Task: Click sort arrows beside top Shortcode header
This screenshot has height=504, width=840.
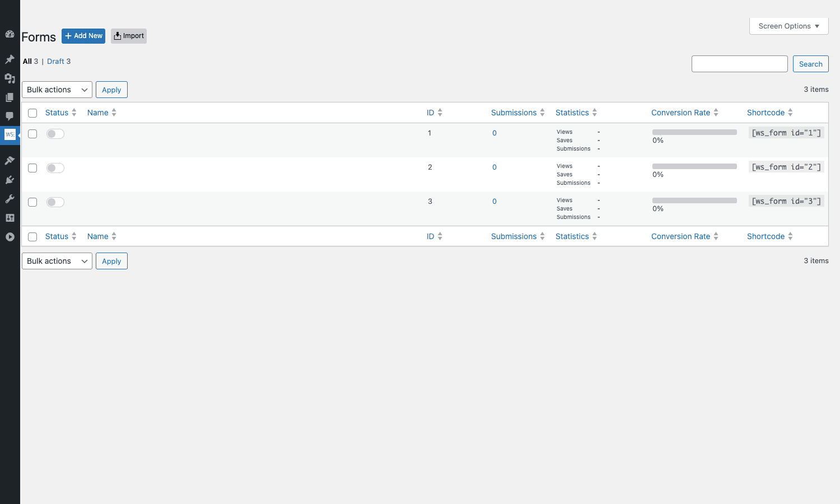Action: tap(790, 113)
